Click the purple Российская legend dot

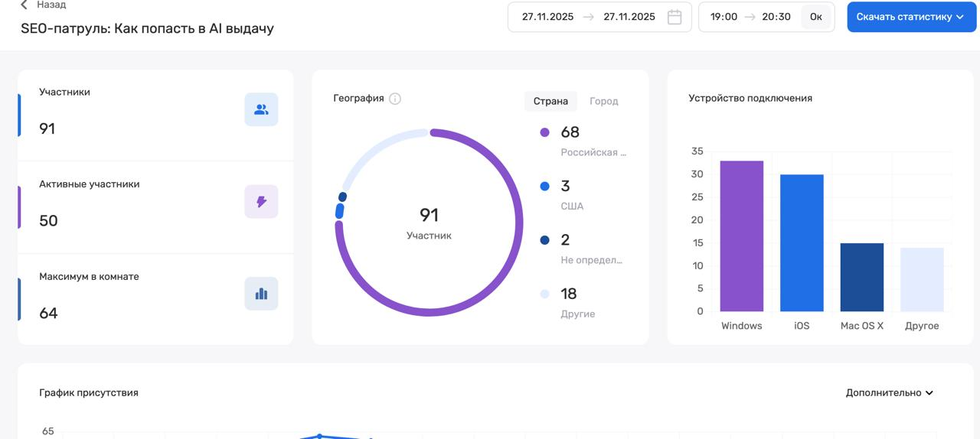544,132
